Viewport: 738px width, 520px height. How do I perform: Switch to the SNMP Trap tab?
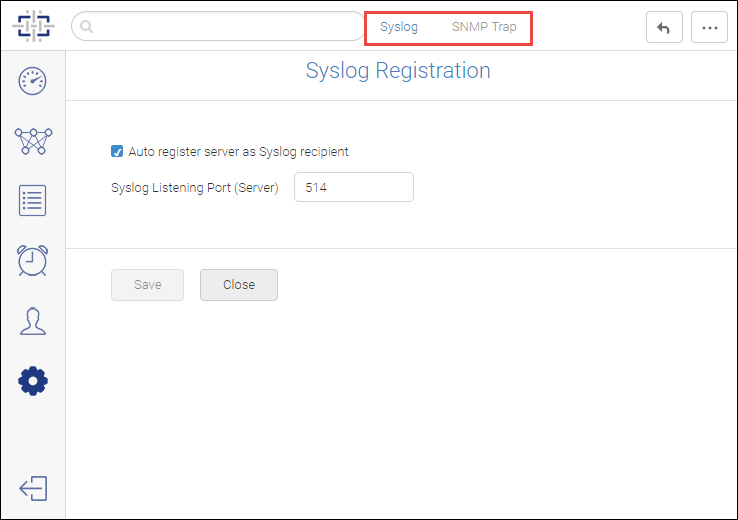pos(484,27)
